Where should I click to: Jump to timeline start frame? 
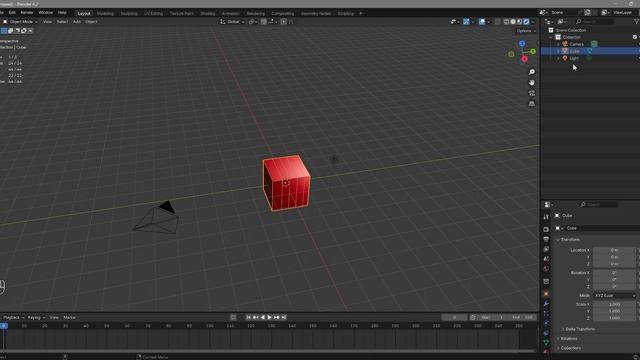pos(248,317)
